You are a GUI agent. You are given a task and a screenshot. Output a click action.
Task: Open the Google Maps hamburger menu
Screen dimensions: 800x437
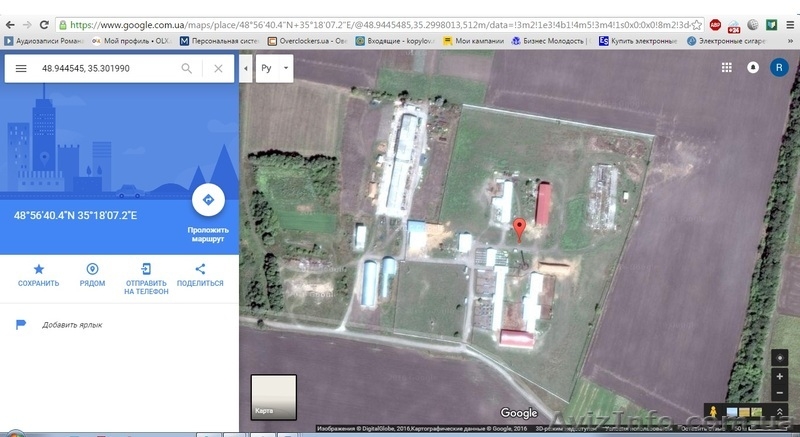[20, 69]
